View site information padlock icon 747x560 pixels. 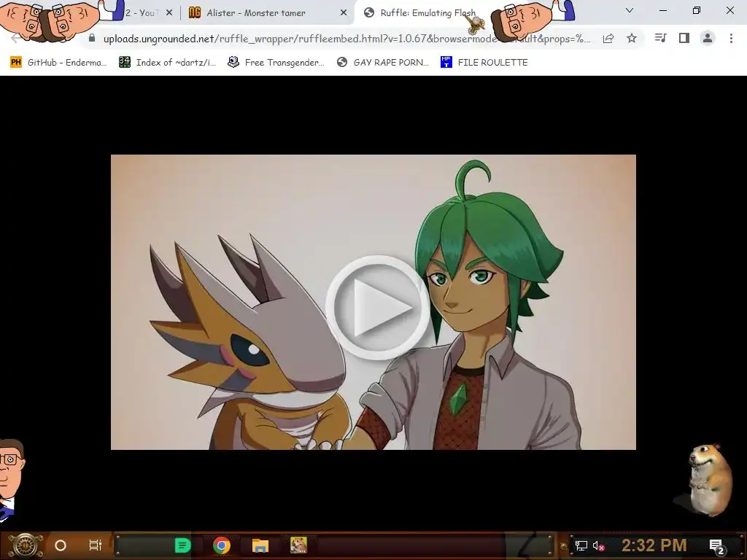point(92,38)
